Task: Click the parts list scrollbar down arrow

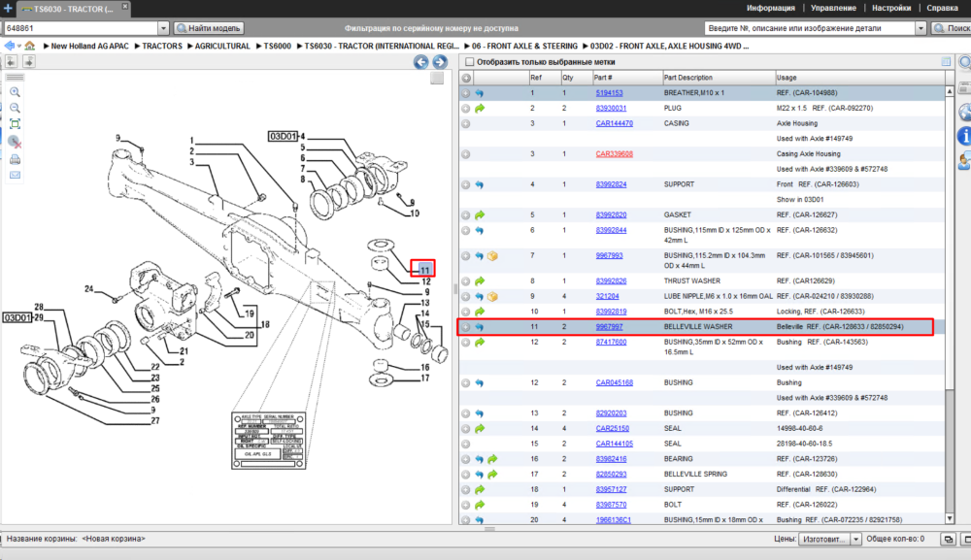Action: click(950, 518)
